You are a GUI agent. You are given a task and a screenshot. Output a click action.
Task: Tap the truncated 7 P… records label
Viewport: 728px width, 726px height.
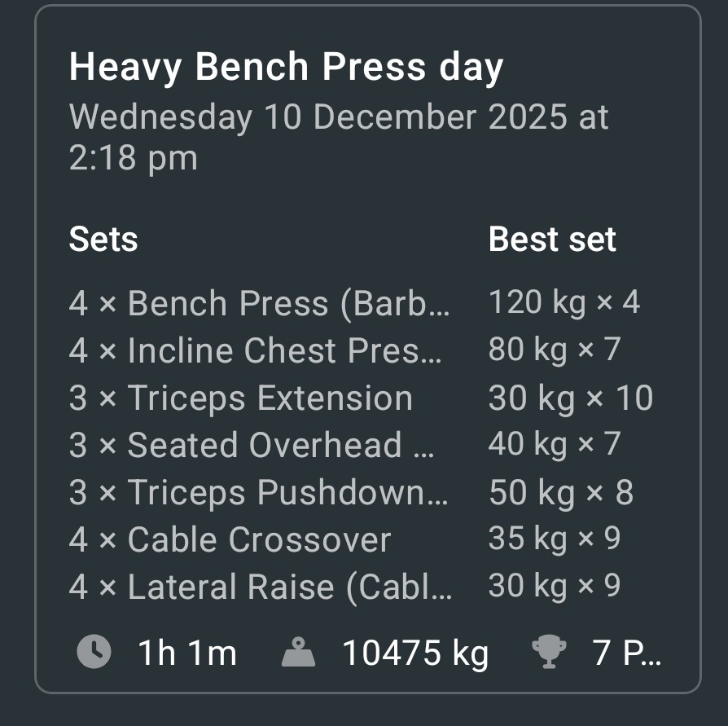pos(627,653)
